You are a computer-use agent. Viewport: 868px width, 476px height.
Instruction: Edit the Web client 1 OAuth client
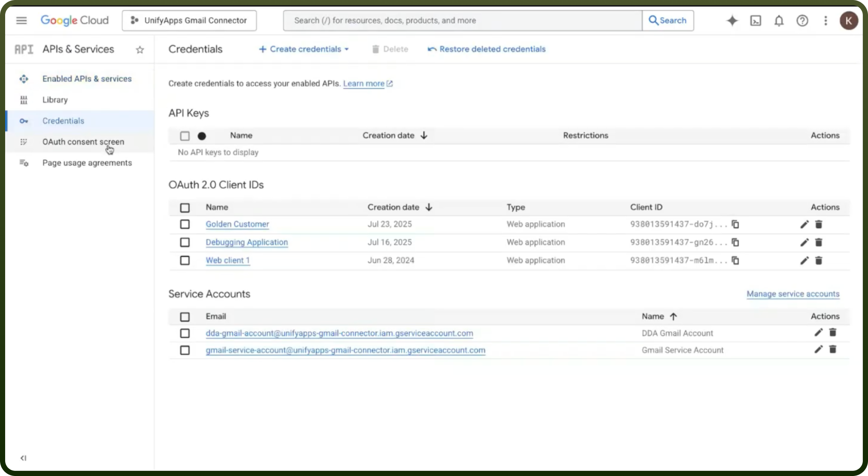pos(804,260)
